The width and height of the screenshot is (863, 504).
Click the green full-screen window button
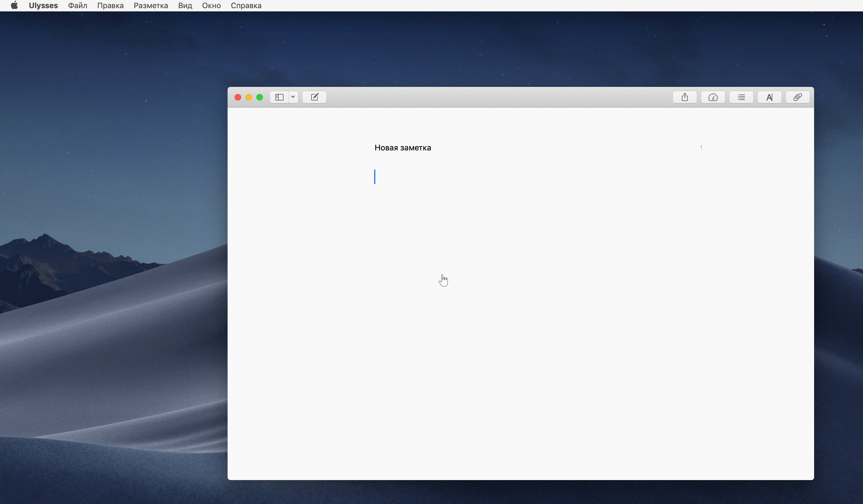click(x=260, y=97)
